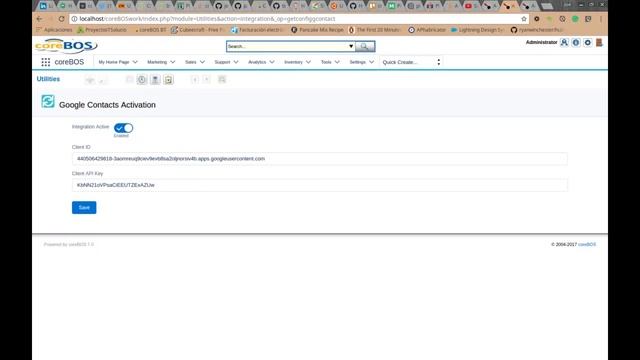
Task: Open the user profile icon beside Administrator
Action: click(564, 42)
